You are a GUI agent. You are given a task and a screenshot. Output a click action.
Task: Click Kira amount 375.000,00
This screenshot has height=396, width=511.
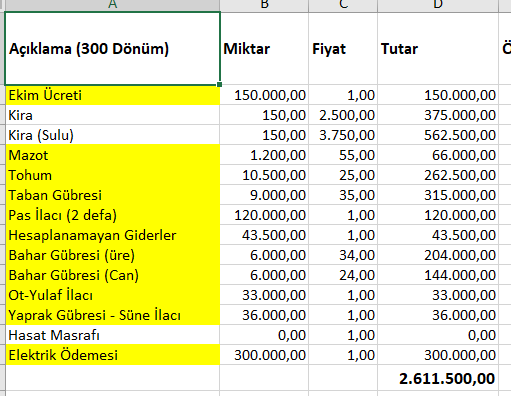438,115
